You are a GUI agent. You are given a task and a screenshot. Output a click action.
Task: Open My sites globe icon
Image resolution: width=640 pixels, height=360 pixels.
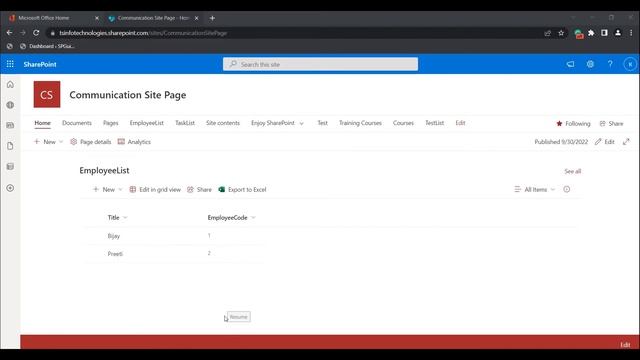(x=10, y=105)
